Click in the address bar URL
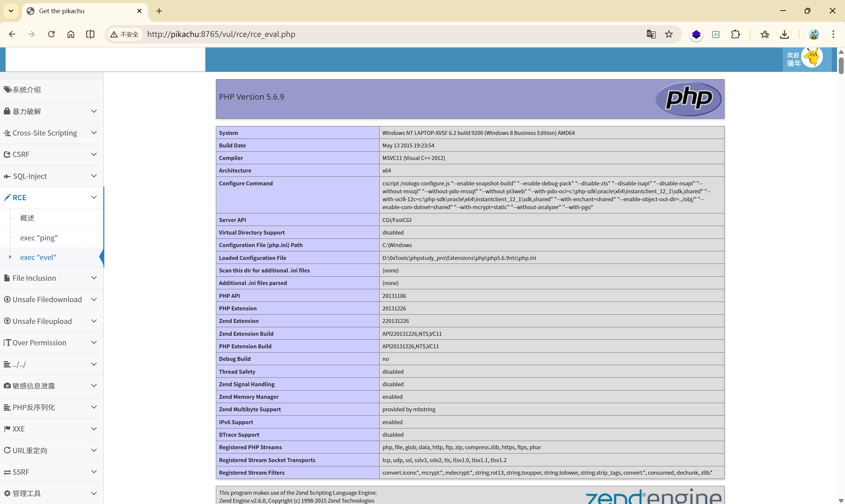The image size is (845, 504). coord(221,34)
